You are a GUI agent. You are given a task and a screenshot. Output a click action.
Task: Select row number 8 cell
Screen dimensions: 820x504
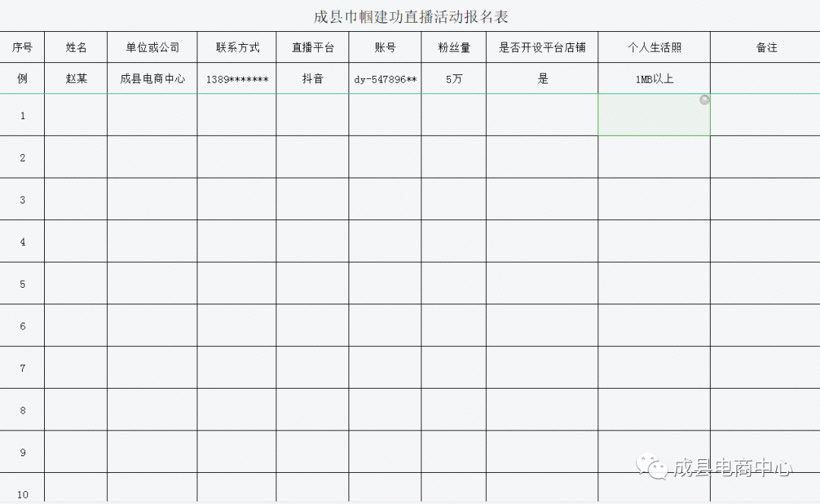[x=22, y=410]
